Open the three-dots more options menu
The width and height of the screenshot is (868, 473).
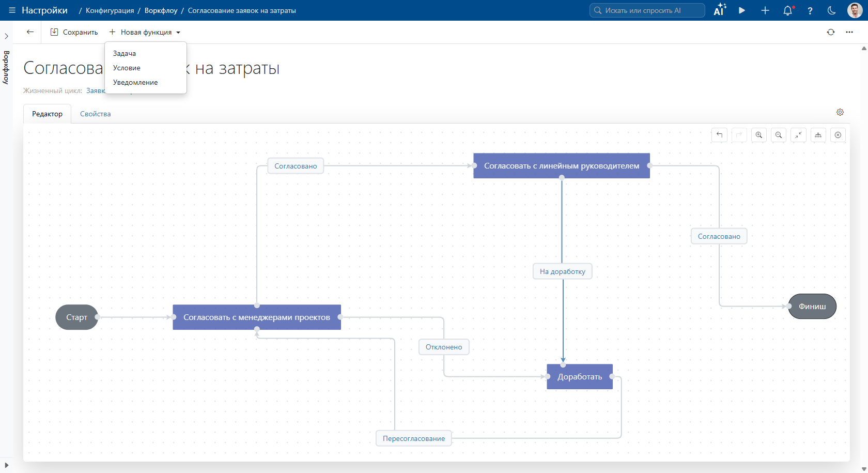pyautogui.click(x=849, y=32)
